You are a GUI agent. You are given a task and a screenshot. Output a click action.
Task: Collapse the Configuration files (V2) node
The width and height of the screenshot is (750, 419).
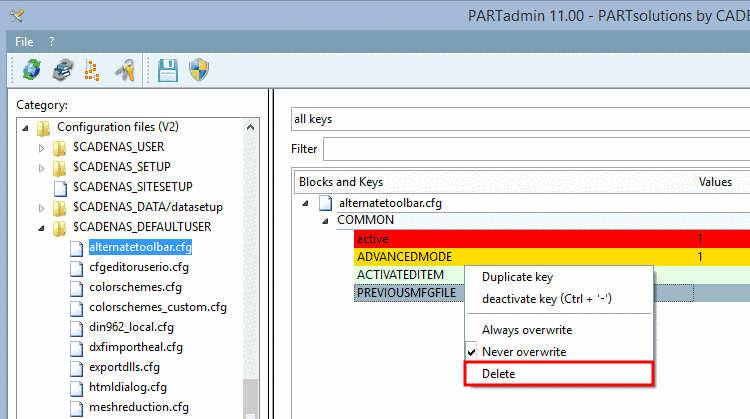pos(25,128)
